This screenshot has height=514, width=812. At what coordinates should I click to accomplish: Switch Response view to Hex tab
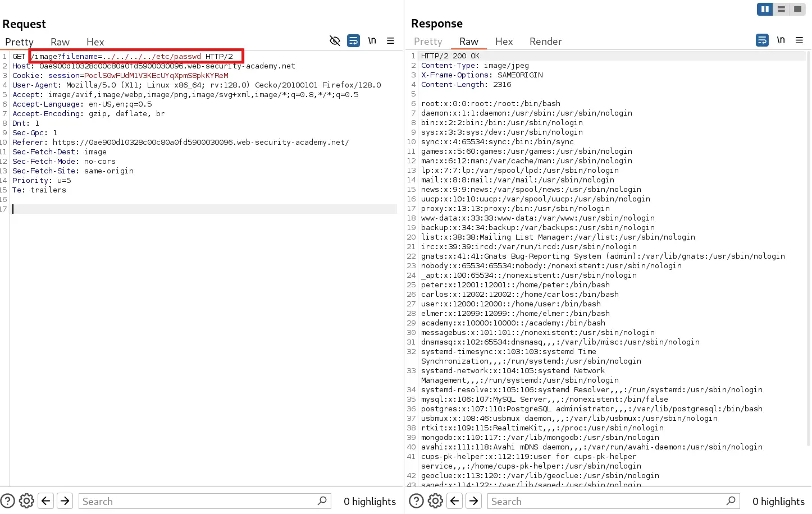[x=504, y=42]
